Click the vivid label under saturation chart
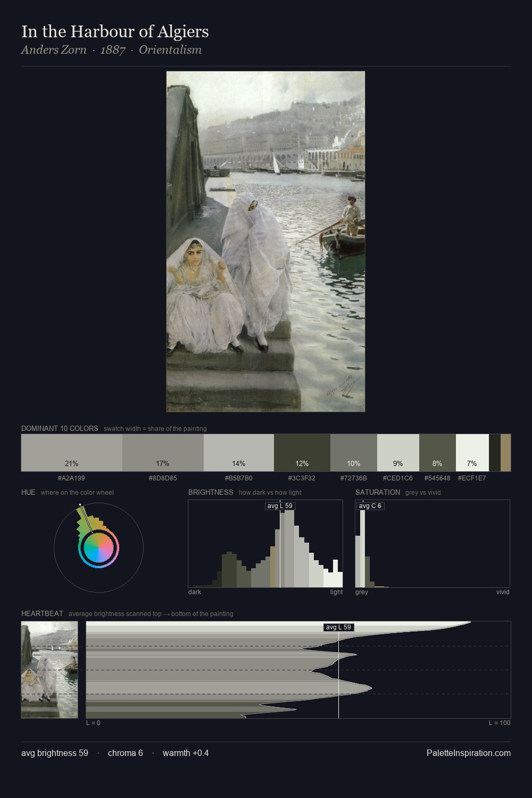532x798 pixels. [x=503, y=592]
